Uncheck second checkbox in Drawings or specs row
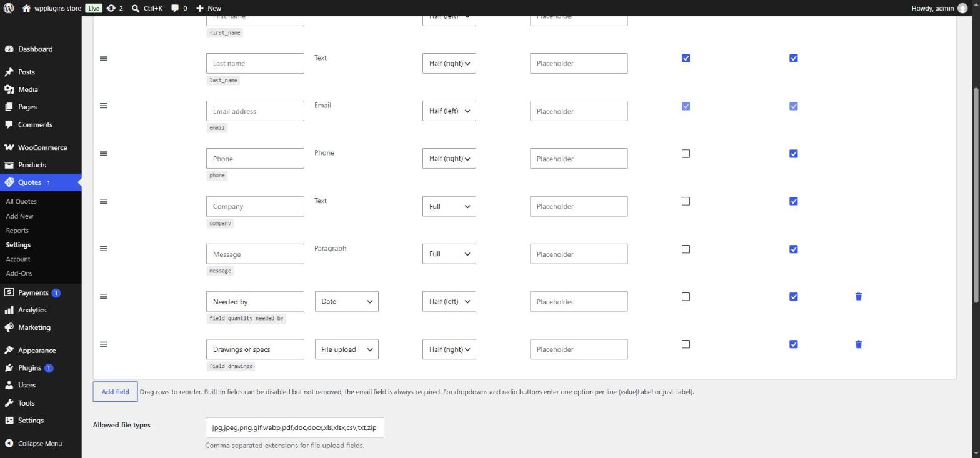The height and width of the screenshot is (458, 980). pos(794,344)
